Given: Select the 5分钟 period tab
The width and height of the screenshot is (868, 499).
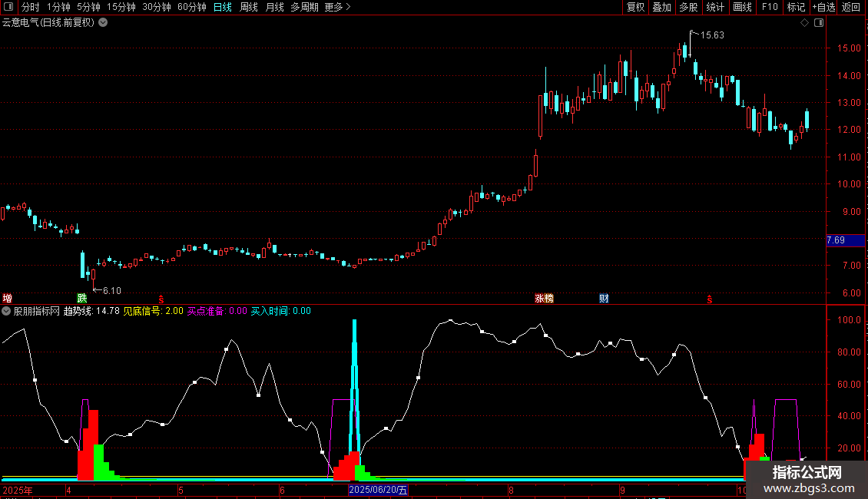Looking at the screenshot, I should [x=88, y=7].
